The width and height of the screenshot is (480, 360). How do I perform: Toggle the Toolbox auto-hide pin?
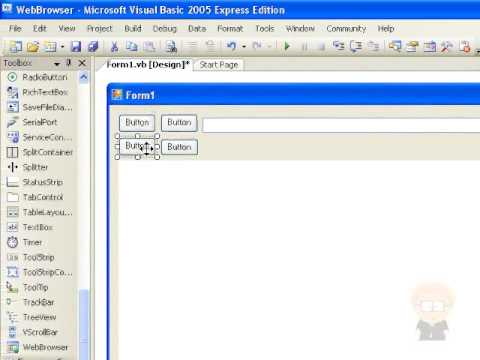point(69,63)
